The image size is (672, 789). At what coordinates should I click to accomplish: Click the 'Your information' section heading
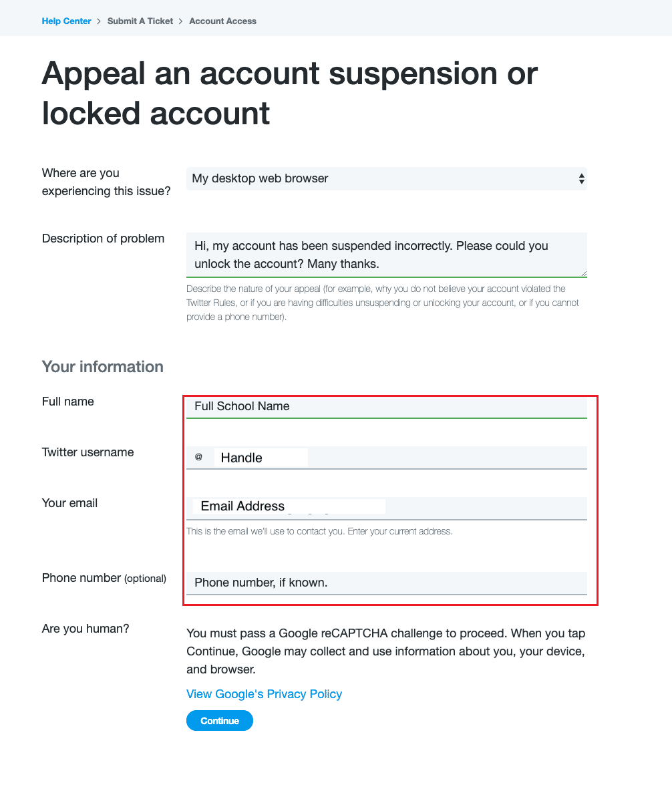pyautogui.click(x=103, y=366)
